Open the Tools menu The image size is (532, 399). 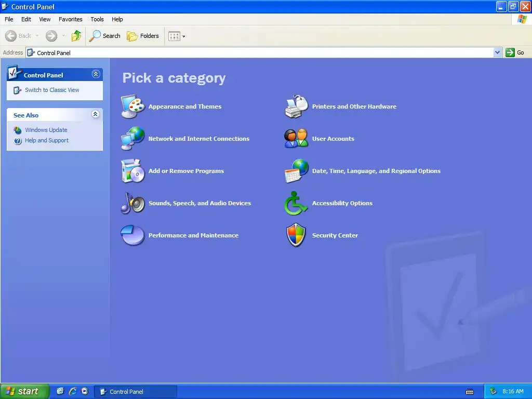(x=97, y=19)
